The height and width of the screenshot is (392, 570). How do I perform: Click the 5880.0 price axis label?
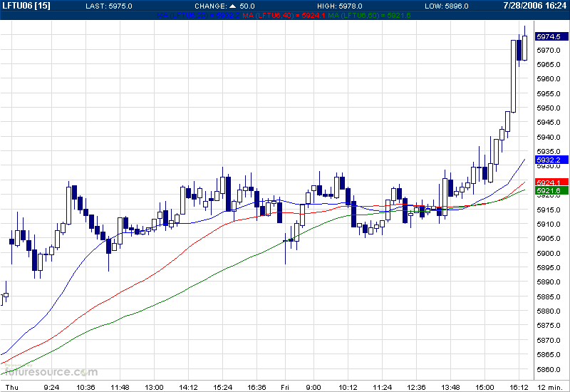[x=549, y=311]
